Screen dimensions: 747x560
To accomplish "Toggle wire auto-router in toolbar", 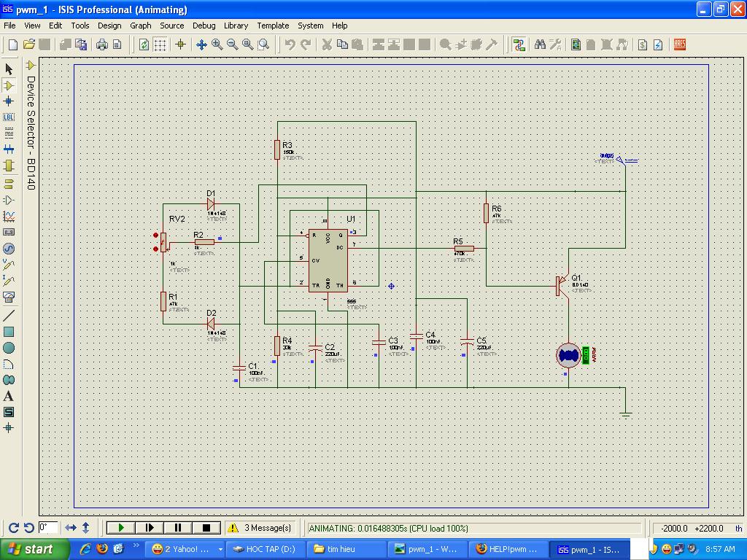I will 519,44.
